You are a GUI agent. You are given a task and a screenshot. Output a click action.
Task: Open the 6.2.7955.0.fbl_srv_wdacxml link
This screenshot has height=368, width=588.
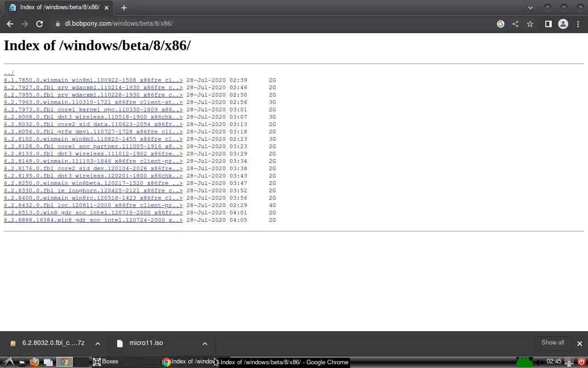click(x=93, y=95)
